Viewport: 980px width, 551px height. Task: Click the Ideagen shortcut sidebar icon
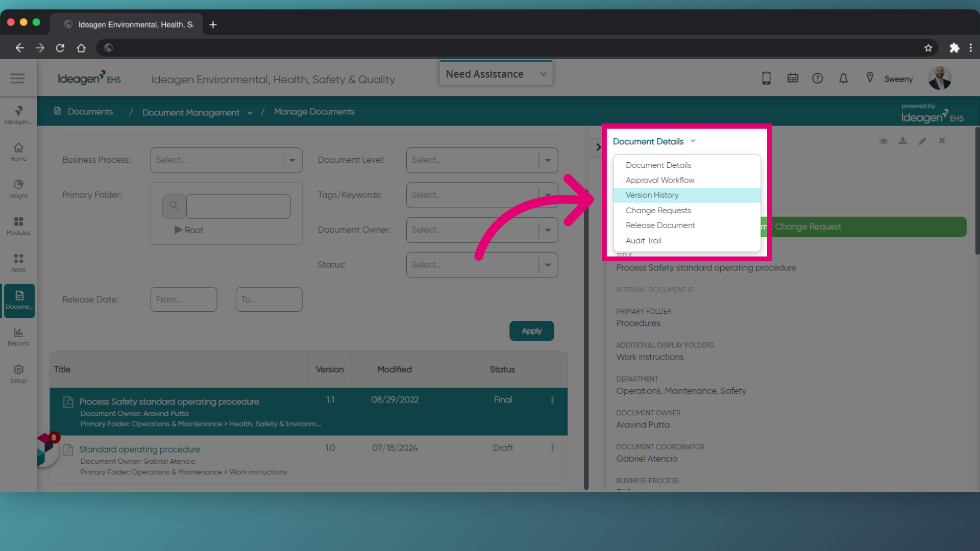pos(18,115)
